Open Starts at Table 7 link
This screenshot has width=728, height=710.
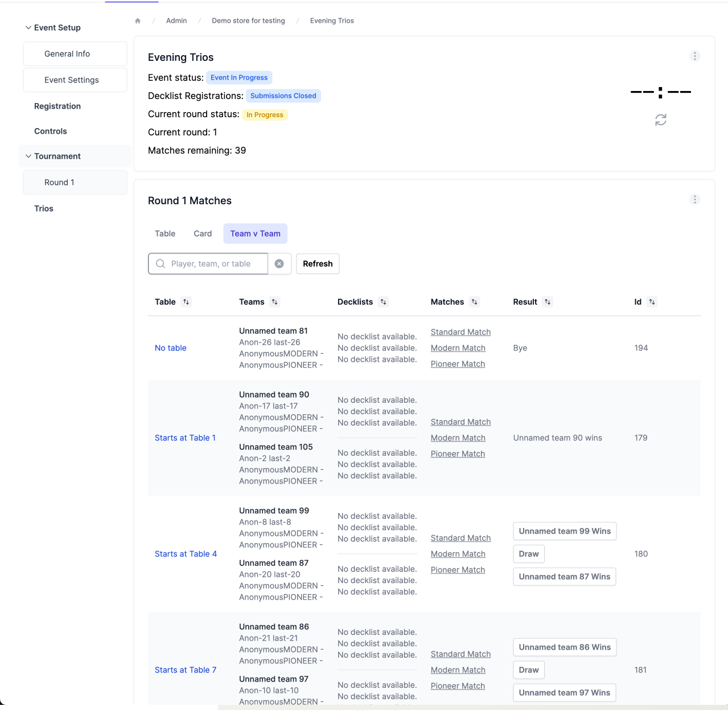(x=186, y=670)
